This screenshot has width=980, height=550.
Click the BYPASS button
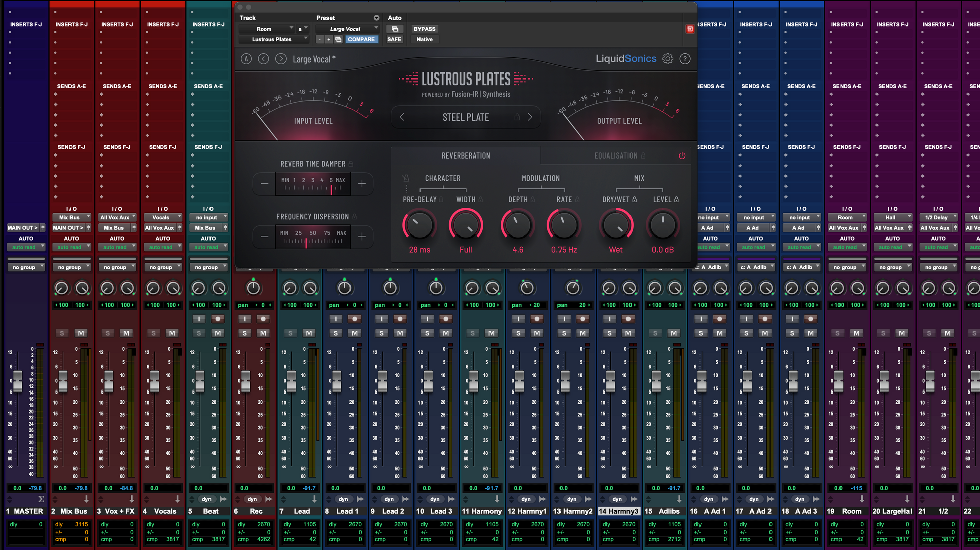click(424, 29)
